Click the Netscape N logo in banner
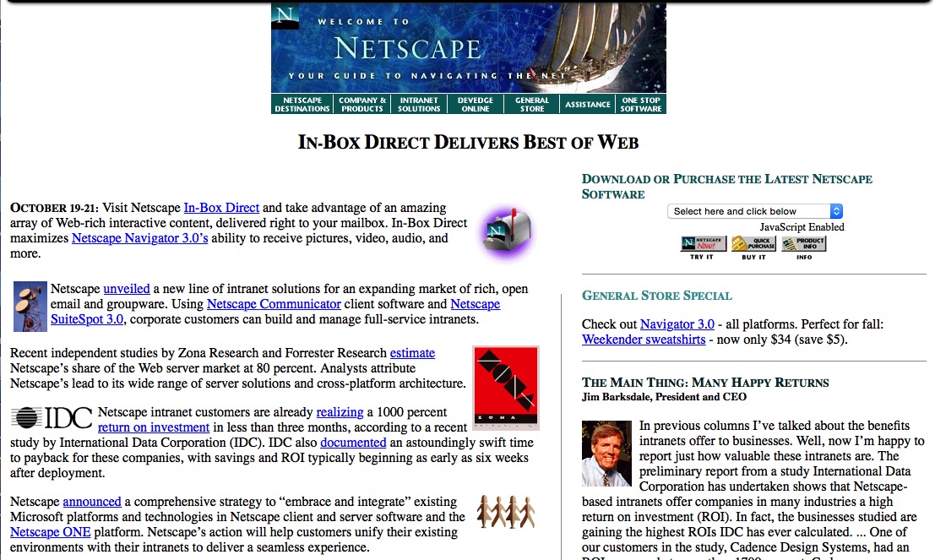 pos(285,16)
